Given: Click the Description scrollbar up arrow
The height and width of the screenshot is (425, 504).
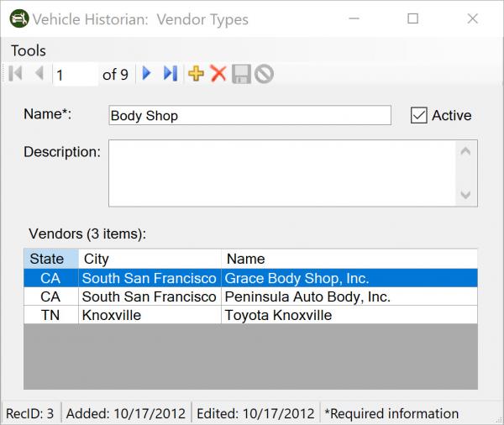Looking at the screenshot, I should [465, 151].
